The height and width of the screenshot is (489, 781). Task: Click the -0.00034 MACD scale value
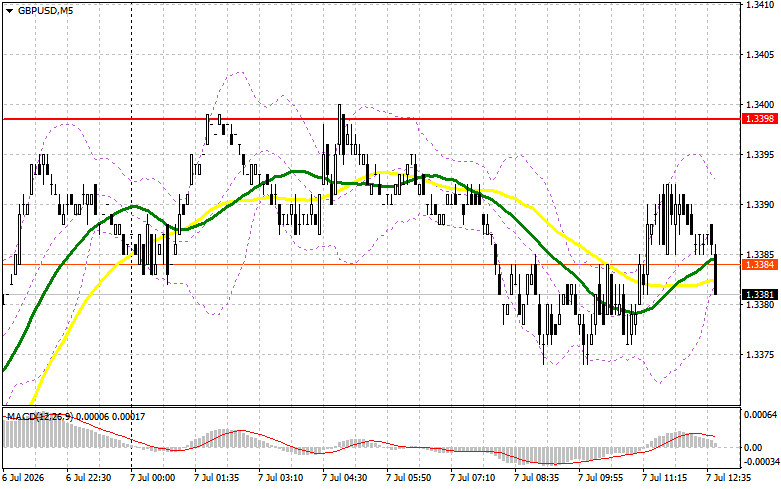[761, 462]
